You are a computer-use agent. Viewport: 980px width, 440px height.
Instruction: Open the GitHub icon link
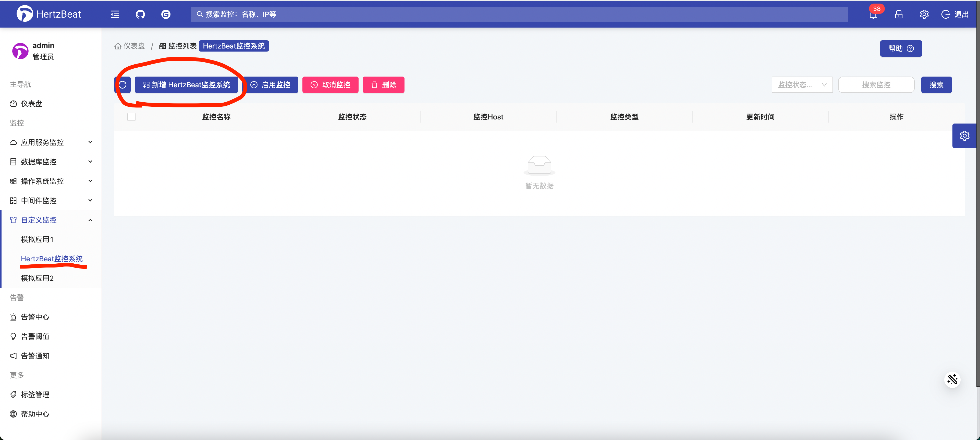tap(140, 15)
